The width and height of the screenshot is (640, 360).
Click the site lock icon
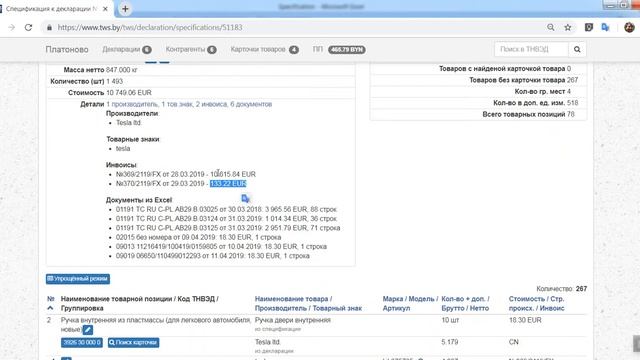click(49, 27)
